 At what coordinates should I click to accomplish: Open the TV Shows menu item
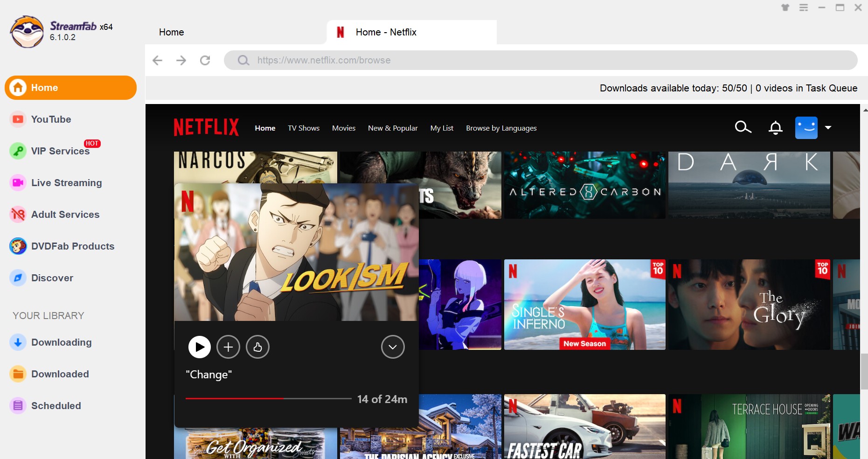[x=303, y=128]
